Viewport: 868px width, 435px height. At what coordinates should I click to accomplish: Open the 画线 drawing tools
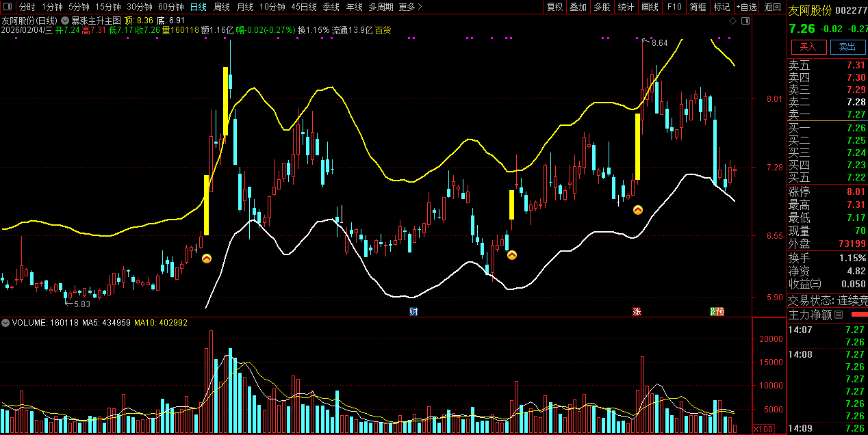click(x=650, y=7)
